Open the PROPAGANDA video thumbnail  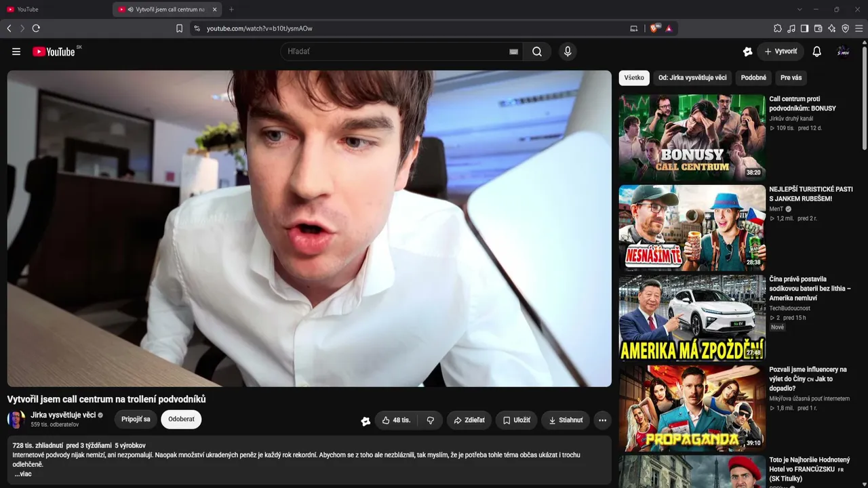pos(692,407)
